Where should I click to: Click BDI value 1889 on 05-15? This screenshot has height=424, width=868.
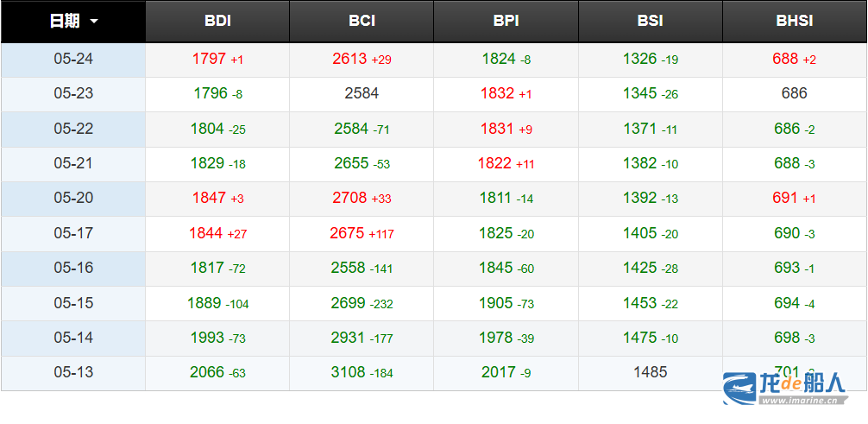pos(204,302)
